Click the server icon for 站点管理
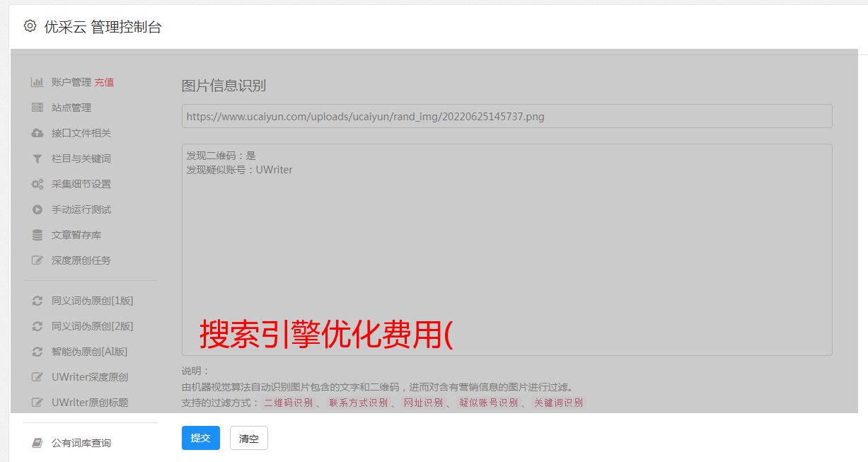 pyautogui.click(x=37, y=108)
